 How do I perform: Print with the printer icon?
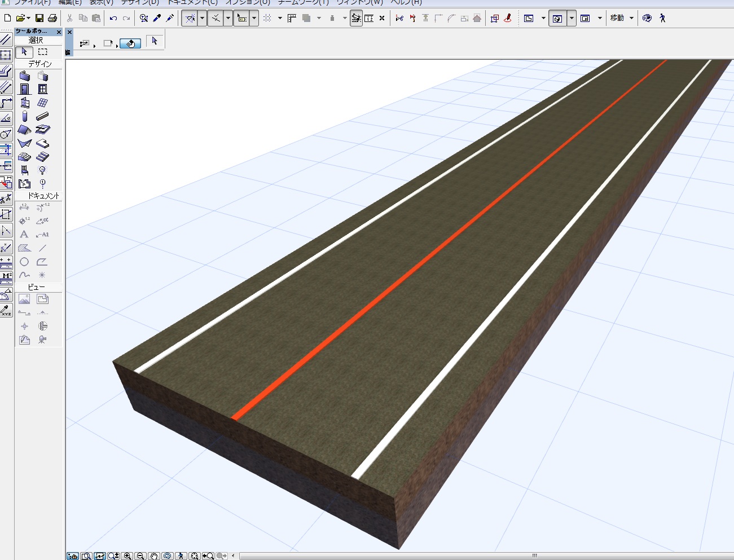pos(52,19)
